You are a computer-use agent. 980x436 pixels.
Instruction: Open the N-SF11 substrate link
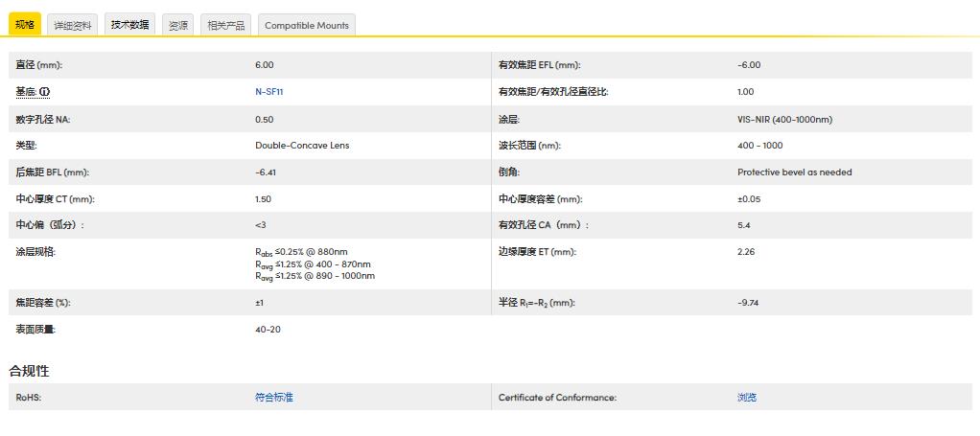click(x=269, y=92)
